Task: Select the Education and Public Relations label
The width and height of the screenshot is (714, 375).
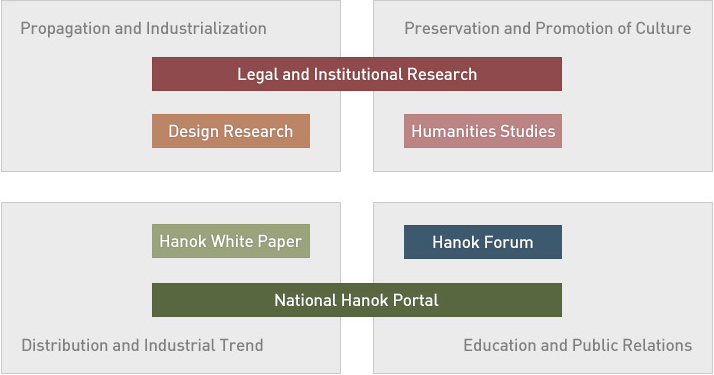Action: pos(578,345)
